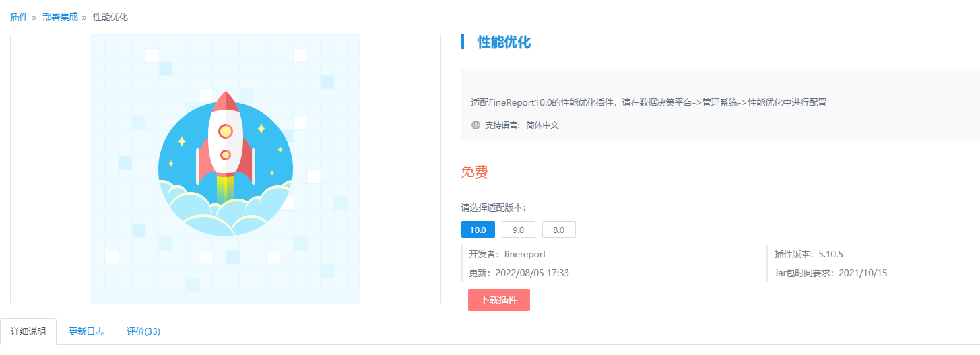This screenshot has width=980, height=355.
Task: Click the update date 2022/08/05 17:33
Action: click(x=532, y=273)
